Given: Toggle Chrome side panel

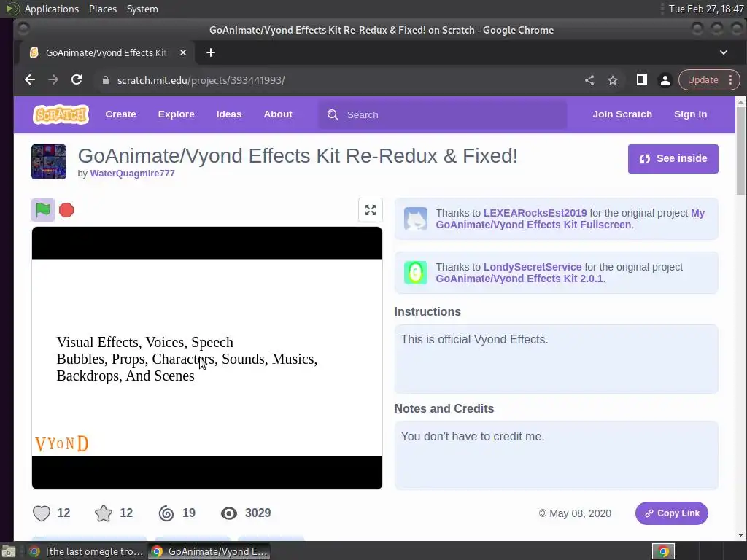Looking at the screenshot, I should [x=642, y=80].
